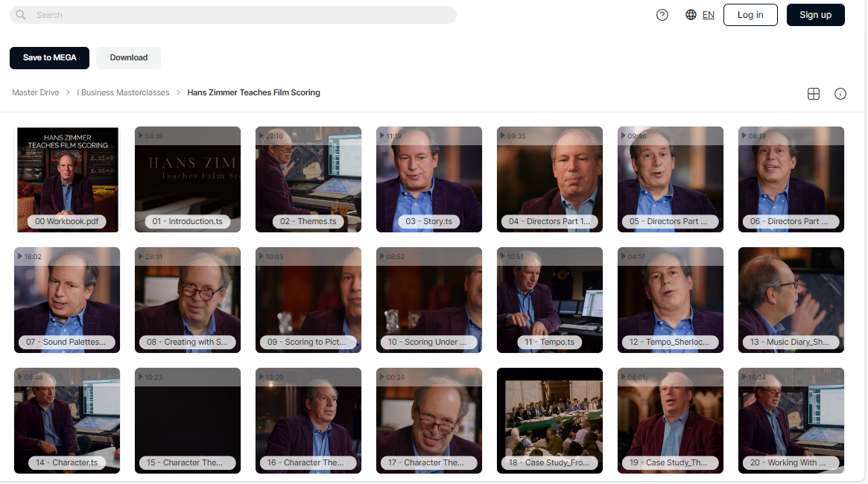The width and height of the screenshot is (868, 484).
Task: Click the Download button
Action: pos(128,57)
